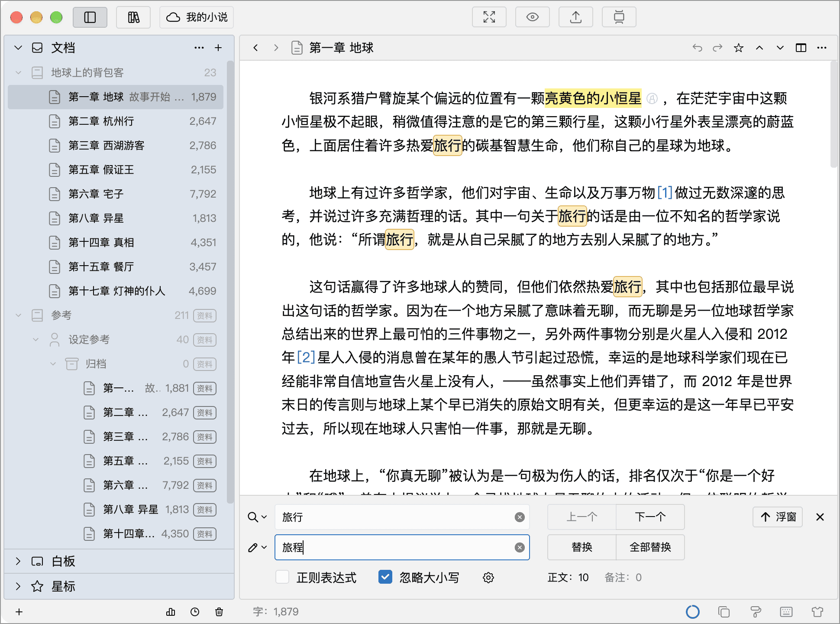The height and width of the screenshot is (624, 840).
Task: Click the search field containing 旅行
Action: pyautogui.click(x=402, y=517)
